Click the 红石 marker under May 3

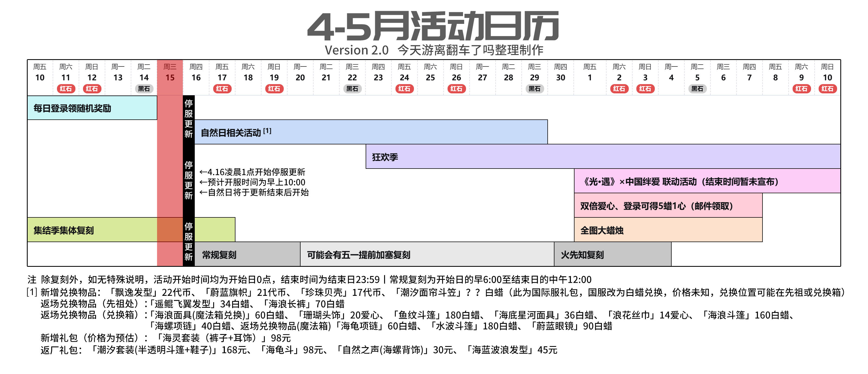point(645,89)
